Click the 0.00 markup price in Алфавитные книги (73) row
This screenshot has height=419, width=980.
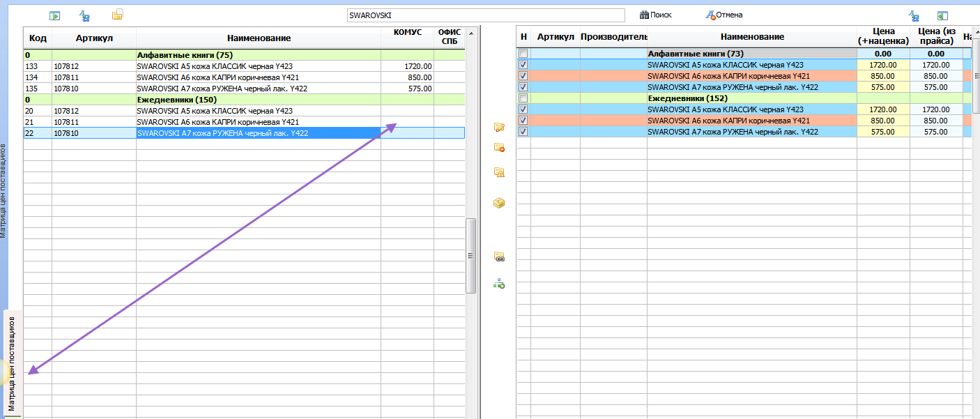click(883, 54)
